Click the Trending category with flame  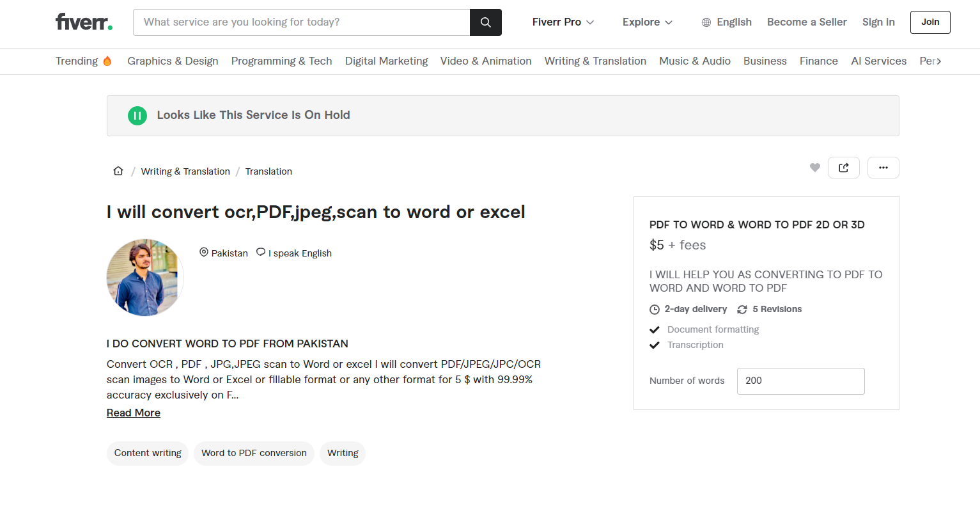(x=83, y=61)
